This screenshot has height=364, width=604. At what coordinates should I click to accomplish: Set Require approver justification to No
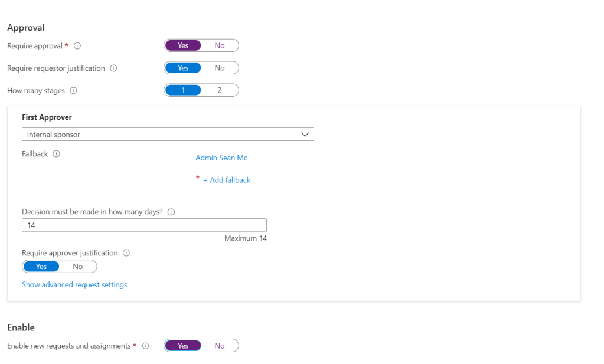click(78, 267)
